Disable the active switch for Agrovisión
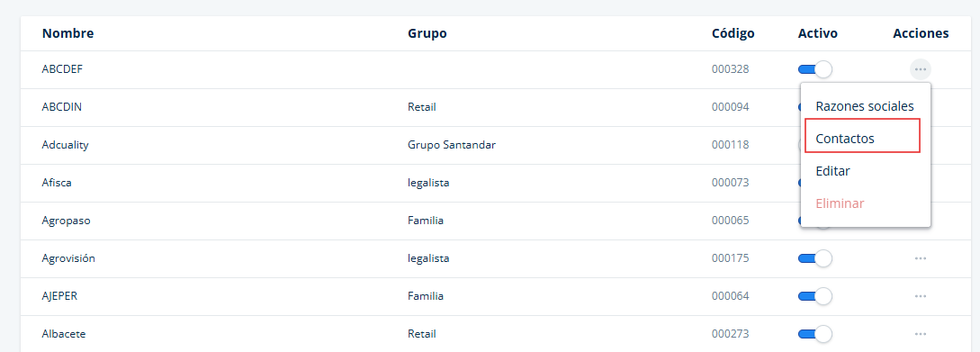This screenshot has width=980, height=352. [x=815, y=258]
